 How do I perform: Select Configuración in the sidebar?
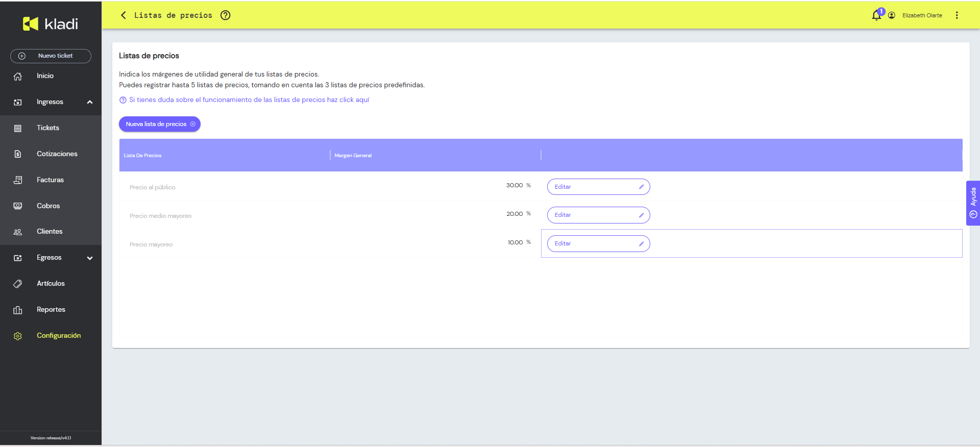[59, 336]
